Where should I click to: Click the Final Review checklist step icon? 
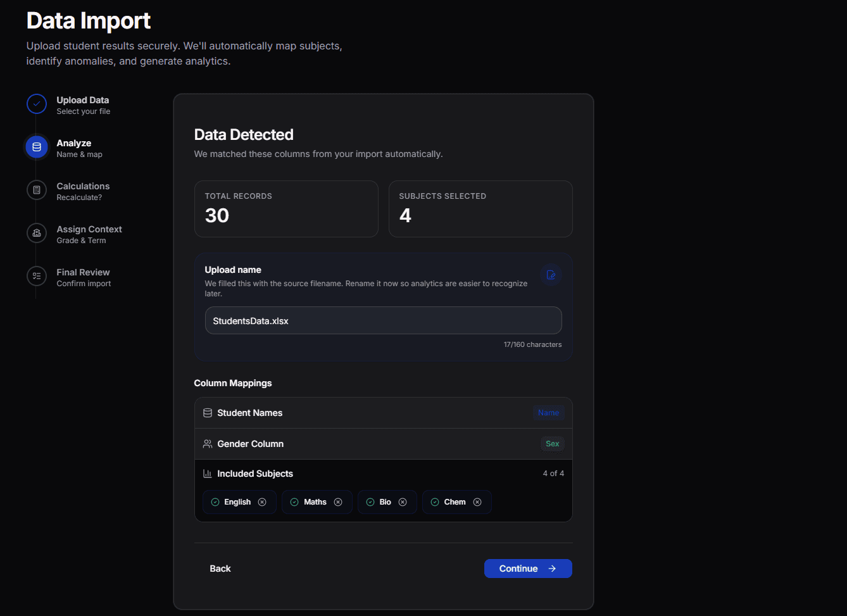tap(37, 276)
